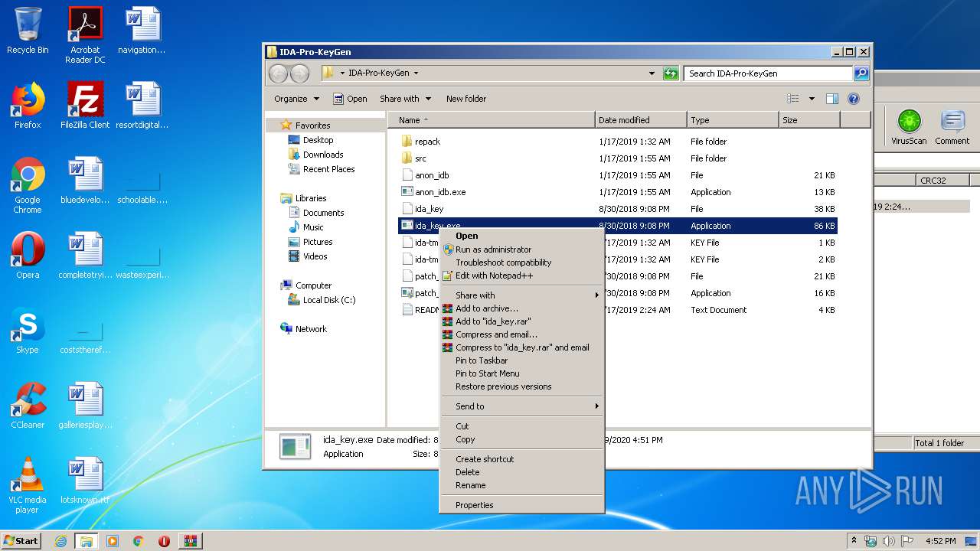Click WinRAR taskbar button
This screenshot has height=551, width=980.
[191, 541]
